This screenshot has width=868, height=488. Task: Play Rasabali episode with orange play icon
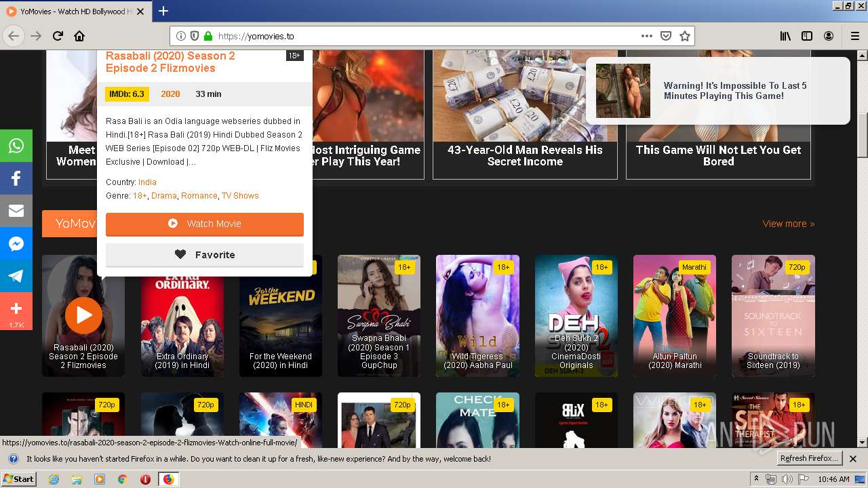click(83, 315)
